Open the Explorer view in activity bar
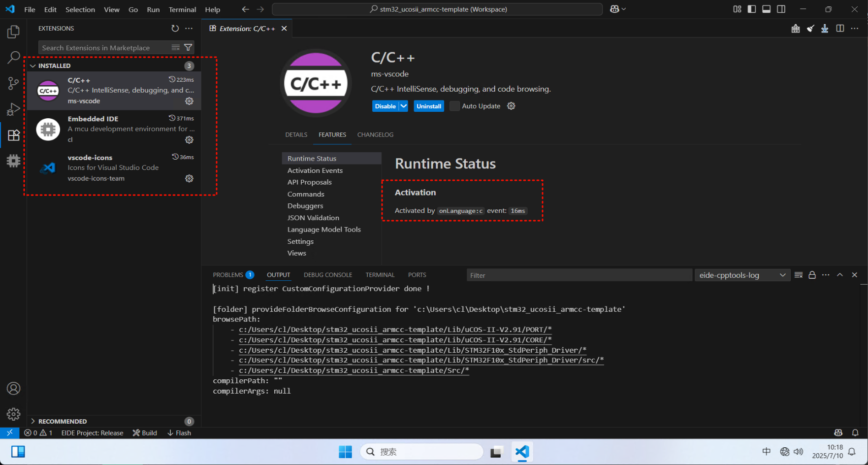 (x=13, y=32)
